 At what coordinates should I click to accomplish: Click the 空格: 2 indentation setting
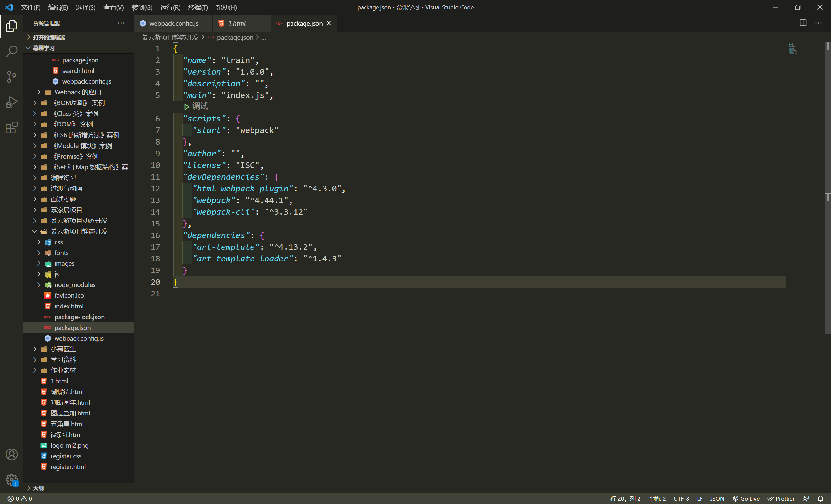tap(657, 498)
